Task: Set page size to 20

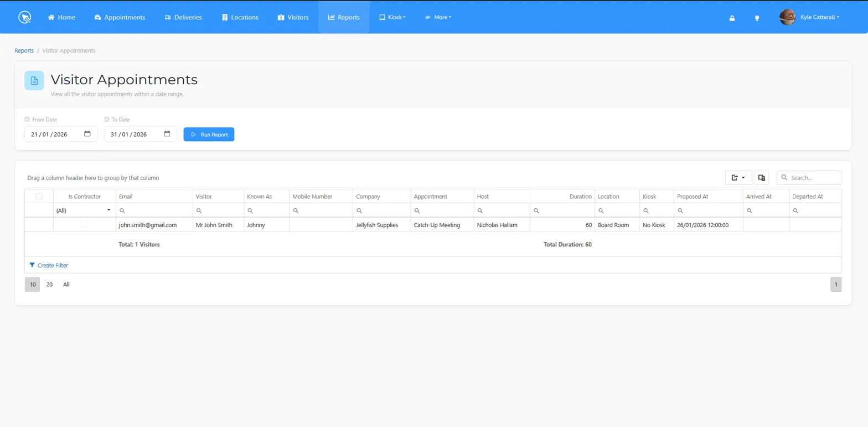Action: (x=49, y=284)
